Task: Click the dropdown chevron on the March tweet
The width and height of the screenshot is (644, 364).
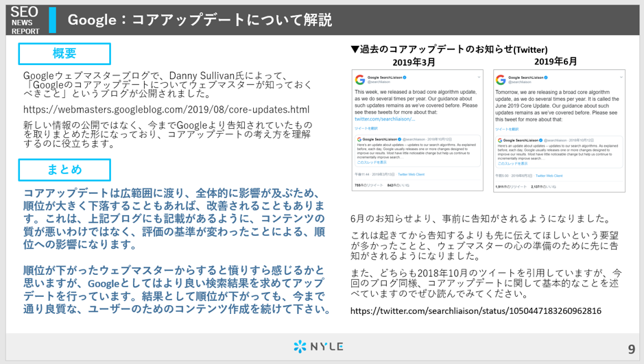Action: pos(479,77)
